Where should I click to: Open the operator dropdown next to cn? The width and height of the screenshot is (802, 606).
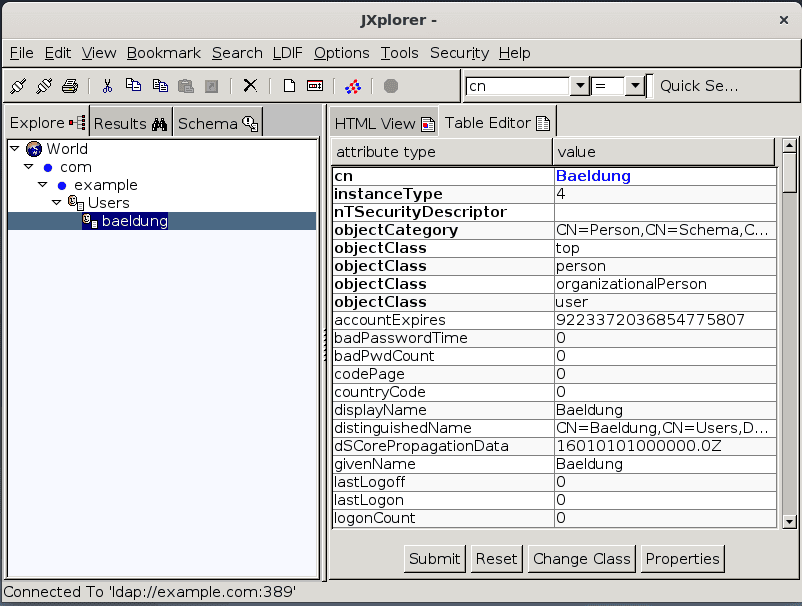point(634,87)
